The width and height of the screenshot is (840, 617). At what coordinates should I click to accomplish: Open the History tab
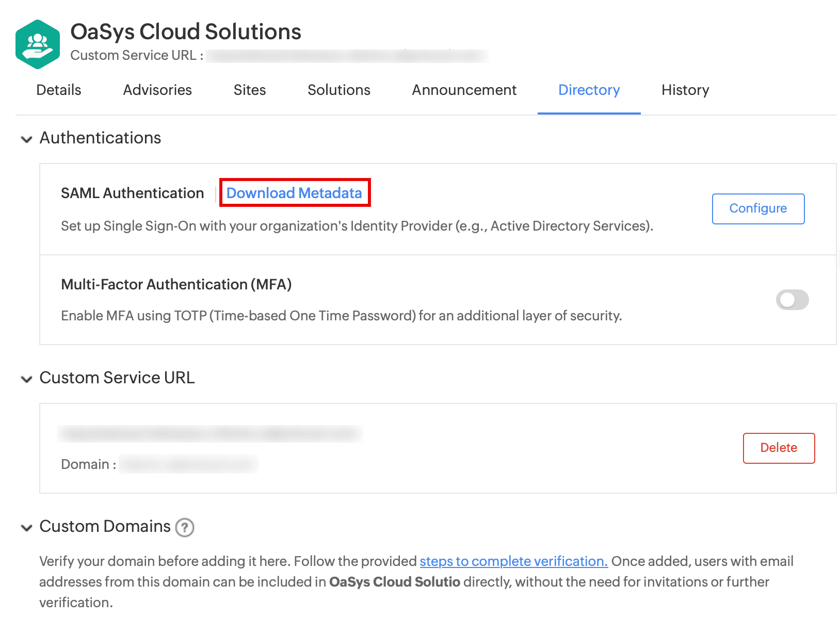point(685,90)
